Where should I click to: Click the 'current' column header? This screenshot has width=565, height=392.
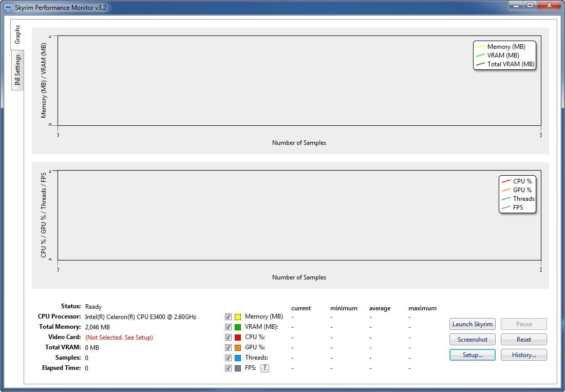[x=301, y=308]
